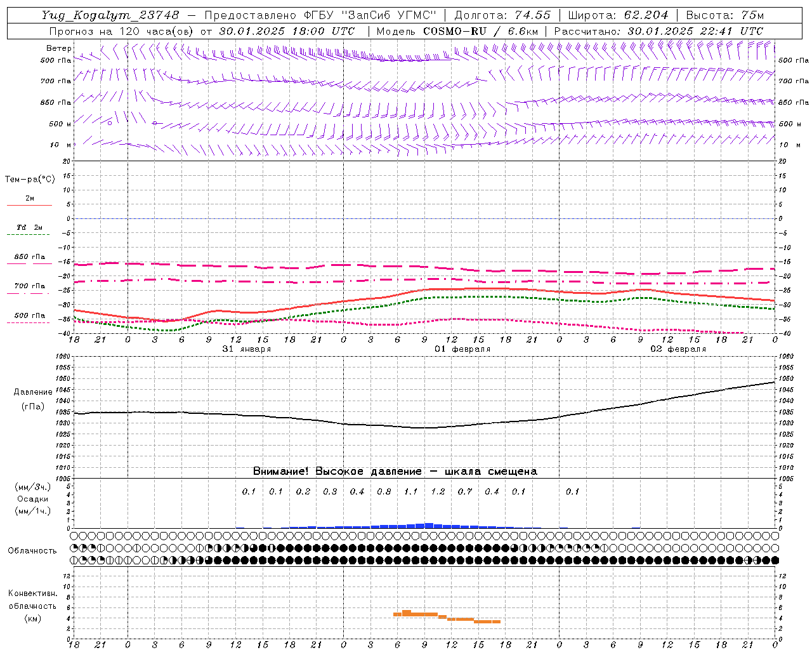Select the longitude value Долгота: 74.55
The height and width of the screenshot is (650, 812).
(x=502, y=15)
